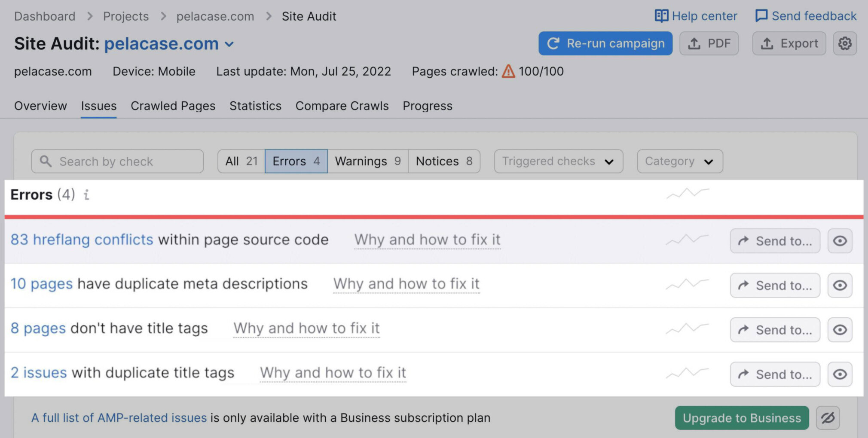Open the 83 hreflang conflicts link
This screenshot has height=438, width=868.
coord(82,240)
